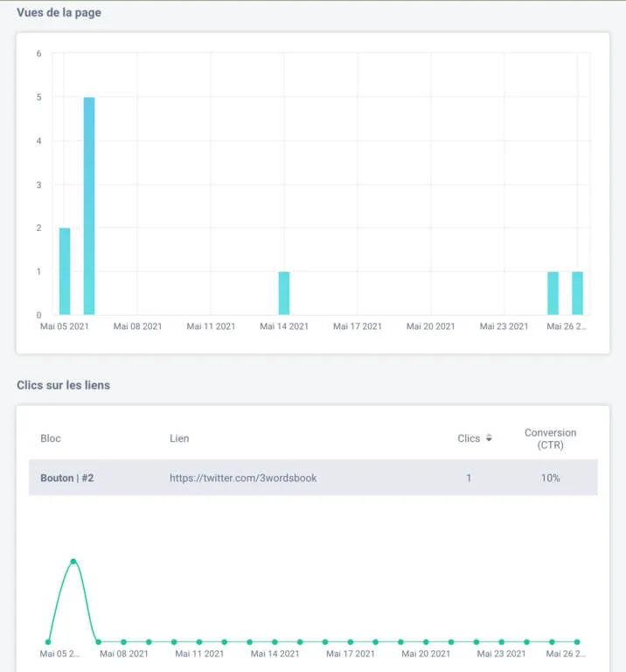Select the Bouton | #2 table row label
This screenshot has height=672, width=626.
[x=66, y=479]
